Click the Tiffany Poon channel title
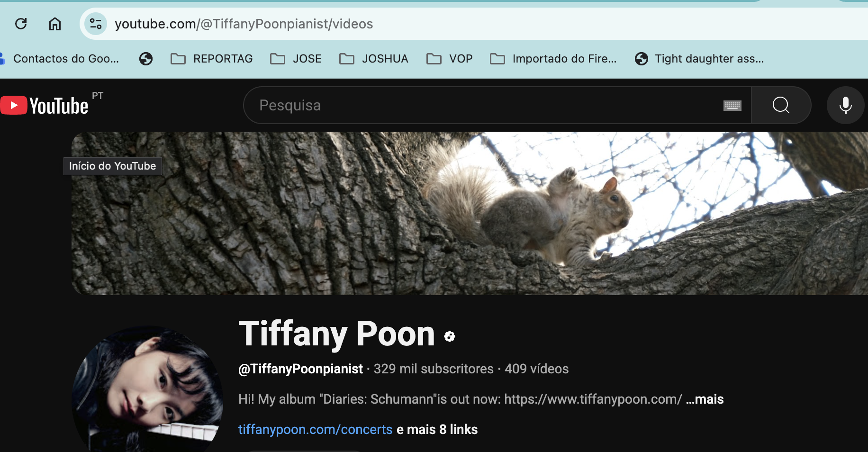868x452 pixels. coord(337,334)
